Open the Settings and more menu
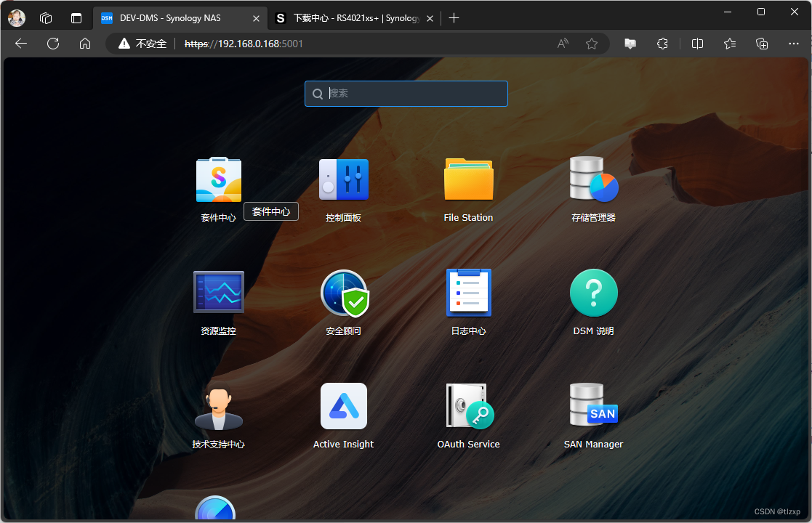This screenshot has width=812, height=523. click(x=793, y=44)
